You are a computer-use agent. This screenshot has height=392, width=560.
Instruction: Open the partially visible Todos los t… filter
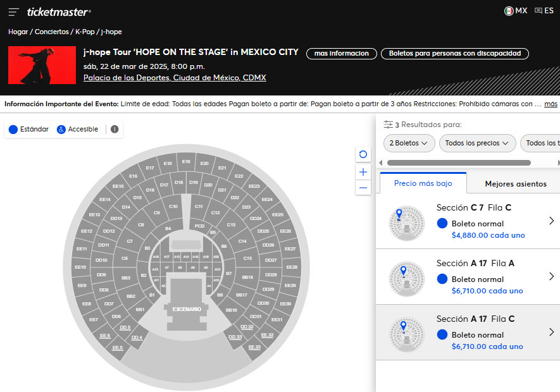(540, 143)
